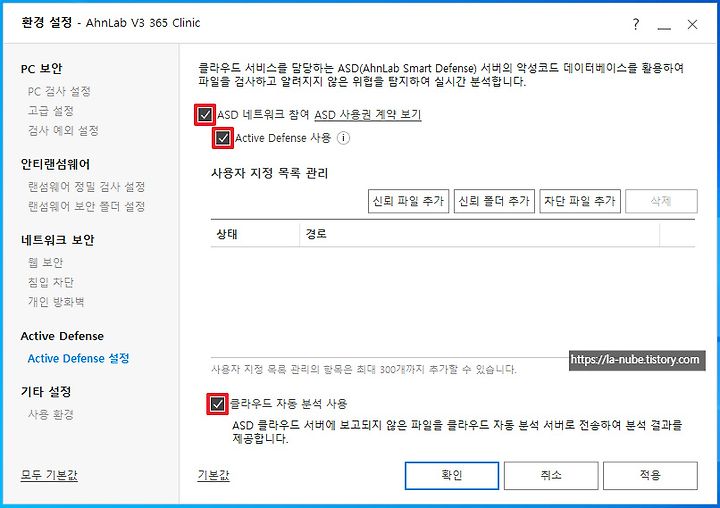720x508 pixels.
Task: Click the 경로 column header
Action: point(479,234)
